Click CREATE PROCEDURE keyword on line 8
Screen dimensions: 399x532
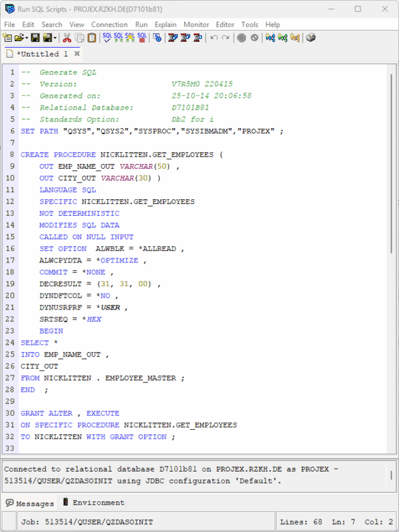pyautogui.click(x=58, y=155)
